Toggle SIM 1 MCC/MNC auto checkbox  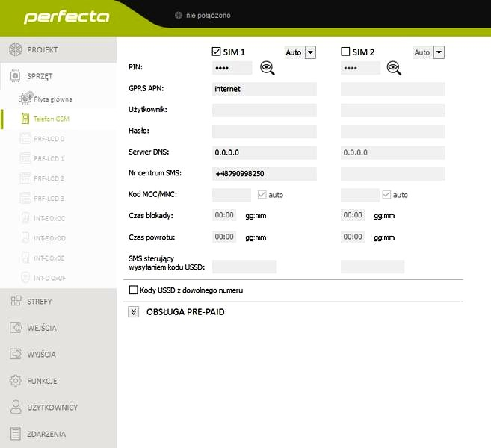[262, 195]
